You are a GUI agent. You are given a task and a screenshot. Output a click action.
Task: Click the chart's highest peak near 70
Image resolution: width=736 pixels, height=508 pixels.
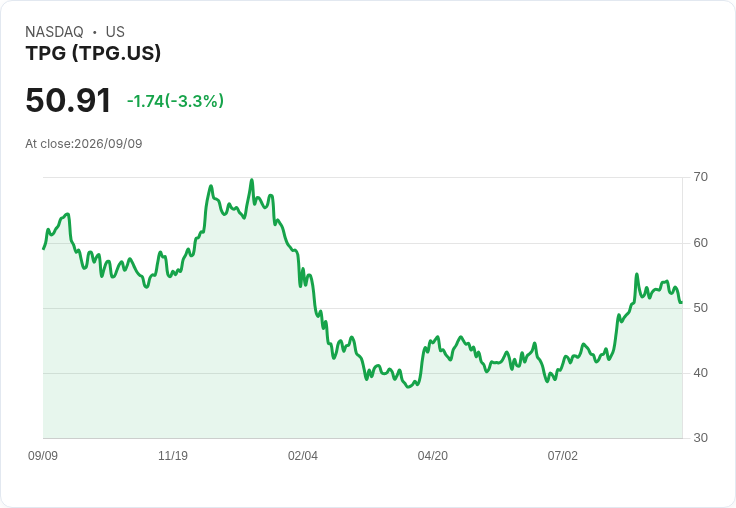coord(252,180)
